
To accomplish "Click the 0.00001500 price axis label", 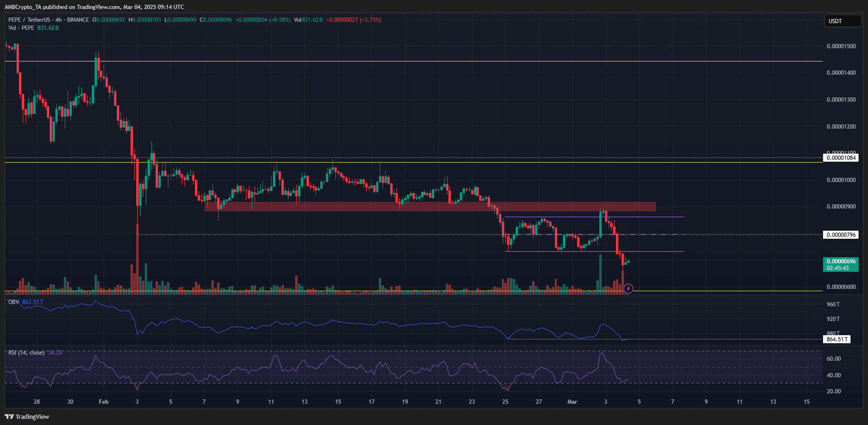I will 841,46.
